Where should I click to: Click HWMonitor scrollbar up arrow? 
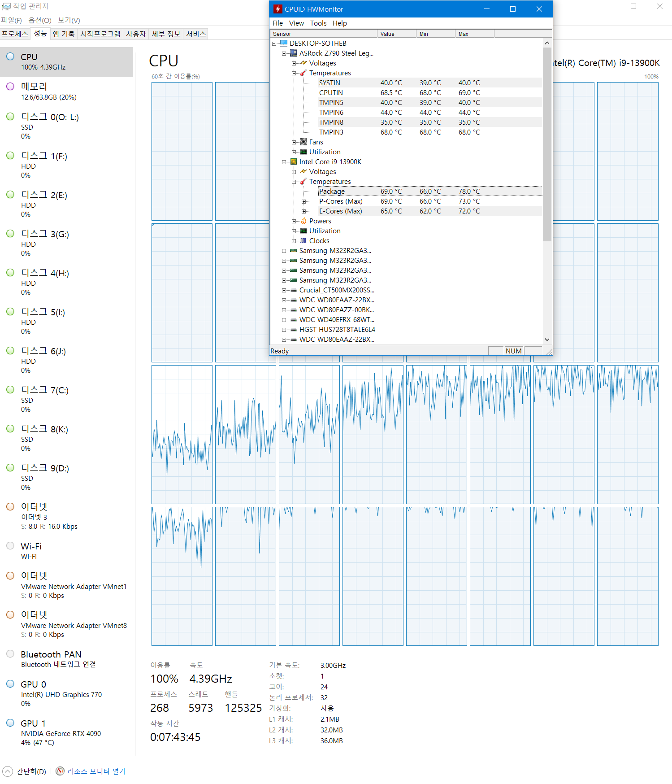(x=547, y=43)
